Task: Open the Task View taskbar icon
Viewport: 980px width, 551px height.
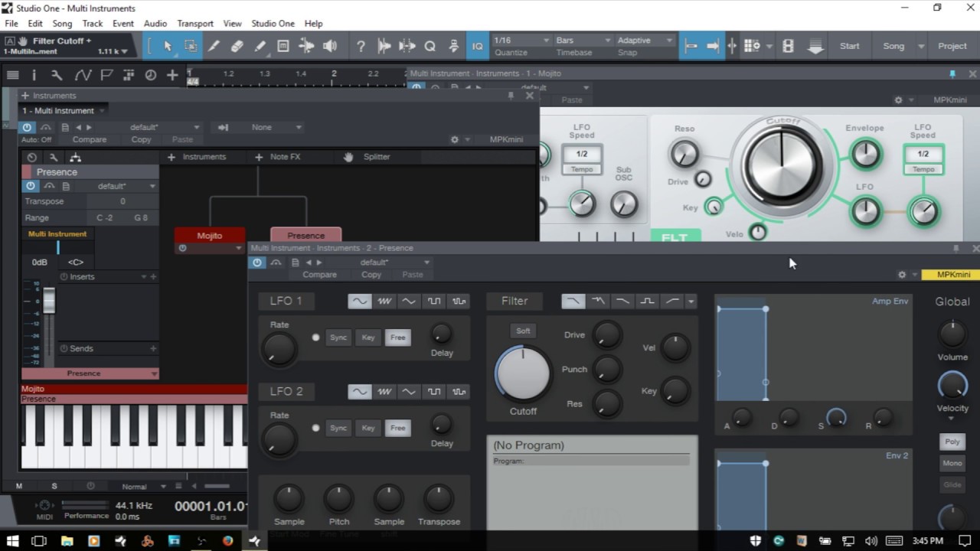Action: [x=39, y=541]
